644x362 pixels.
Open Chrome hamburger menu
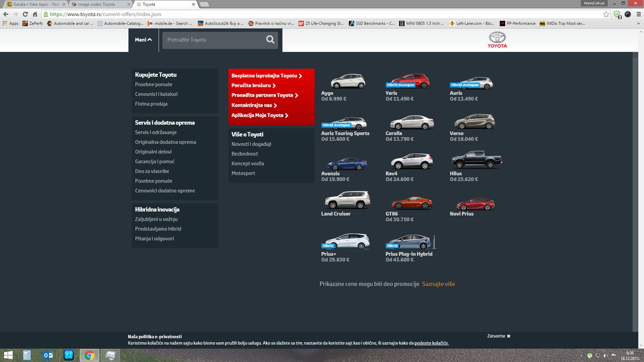coord(637,15)
